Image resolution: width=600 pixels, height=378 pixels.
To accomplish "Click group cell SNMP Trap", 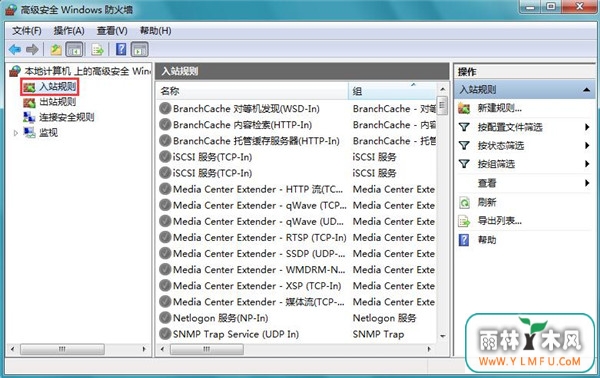I will pyautogui.click(x=378, y=334).
